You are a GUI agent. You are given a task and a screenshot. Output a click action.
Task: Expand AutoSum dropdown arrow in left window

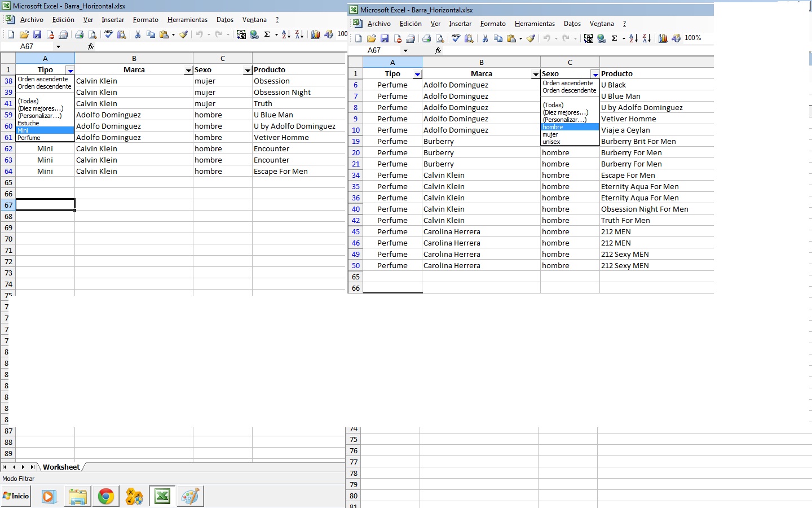click(x=276, y=34)
